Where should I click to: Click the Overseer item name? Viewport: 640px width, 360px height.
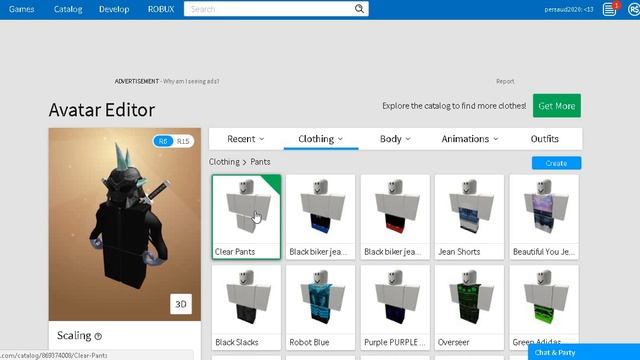click(x=453, y=342)
